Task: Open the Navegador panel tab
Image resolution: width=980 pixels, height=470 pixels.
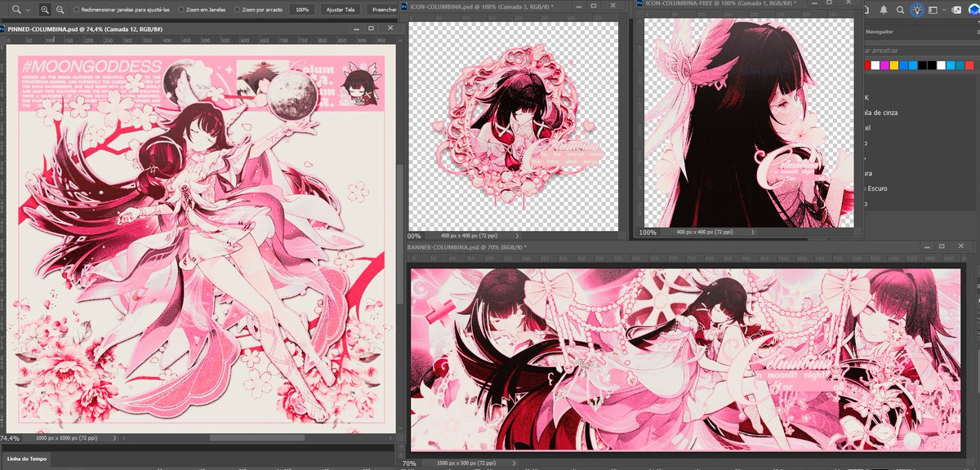Action: click(x=879, y=32)
